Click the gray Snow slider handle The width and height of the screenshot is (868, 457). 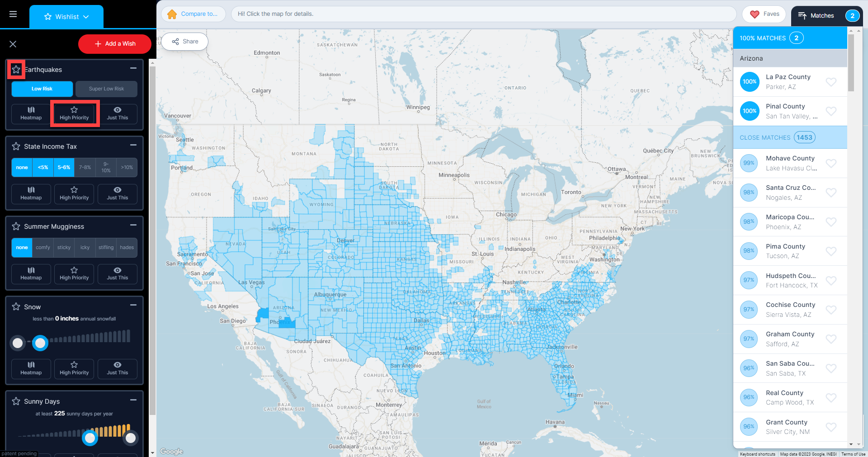18,344
